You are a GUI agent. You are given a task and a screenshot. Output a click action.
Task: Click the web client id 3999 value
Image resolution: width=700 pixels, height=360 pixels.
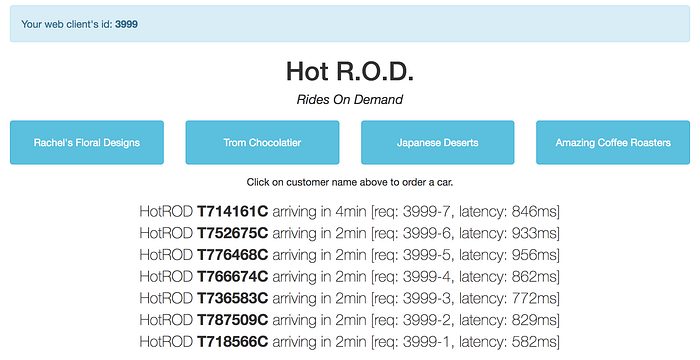(126, 24)
